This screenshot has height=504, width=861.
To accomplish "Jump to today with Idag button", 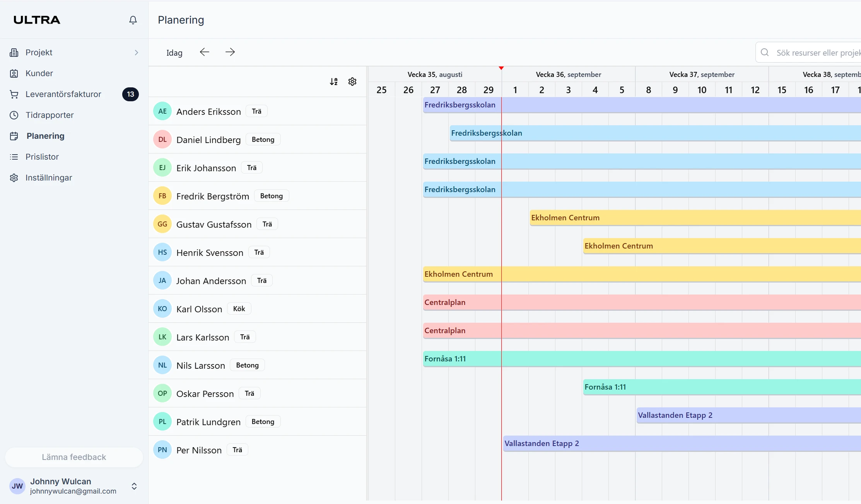I will coord(174,53).
